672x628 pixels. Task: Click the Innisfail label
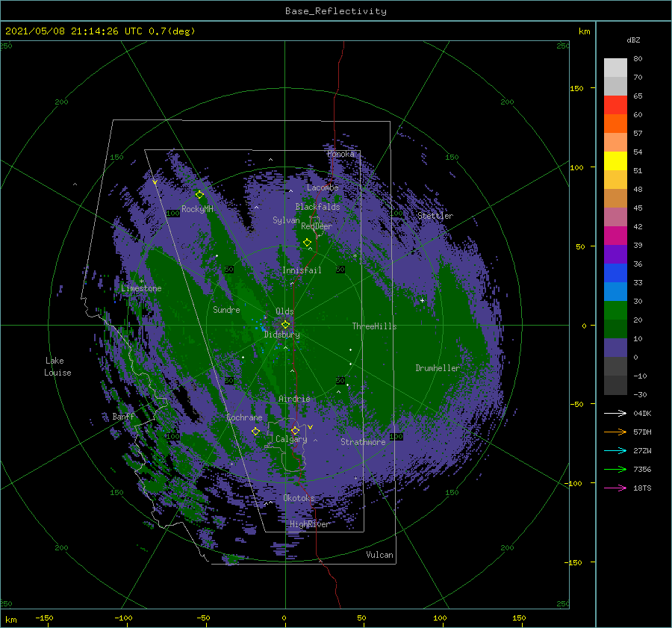302,270
